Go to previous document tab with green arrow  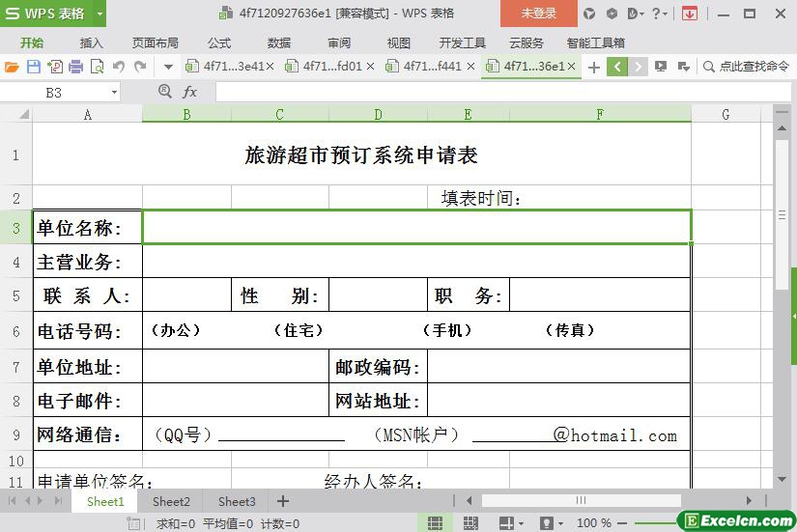617,67
